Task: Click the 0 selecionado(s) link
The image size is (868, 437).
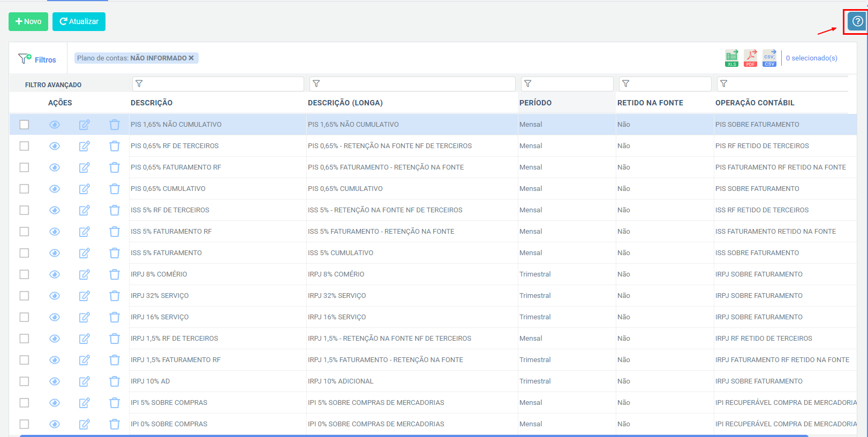Action: coord(812,58)
